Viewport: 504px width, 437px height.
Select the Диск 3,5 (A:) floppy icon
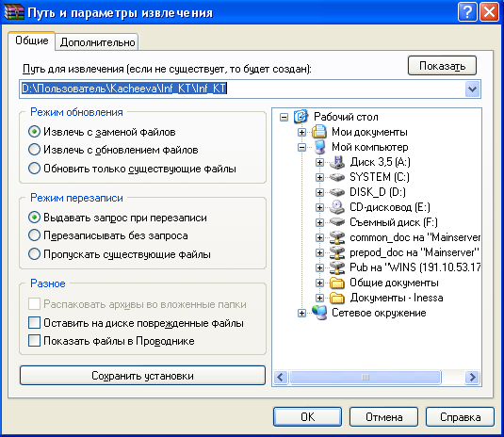(x=337, y=162)
